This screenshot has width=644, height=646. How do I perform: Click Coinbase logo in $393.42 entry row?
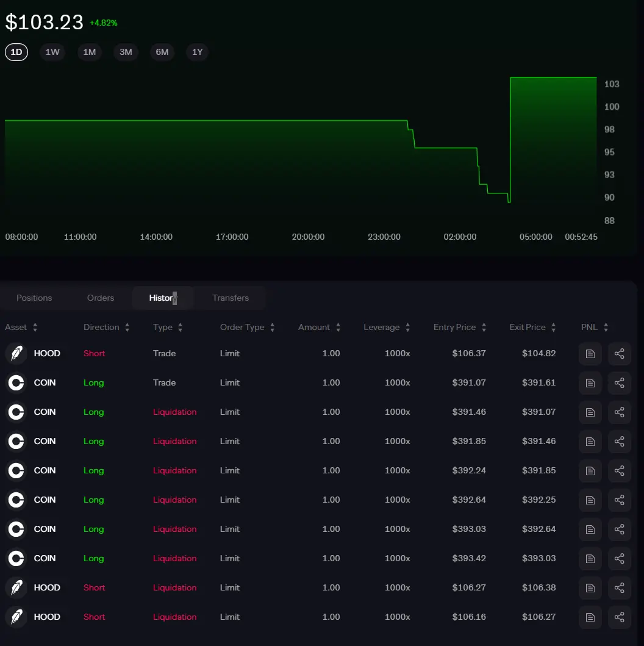click(x=16, y=558)
